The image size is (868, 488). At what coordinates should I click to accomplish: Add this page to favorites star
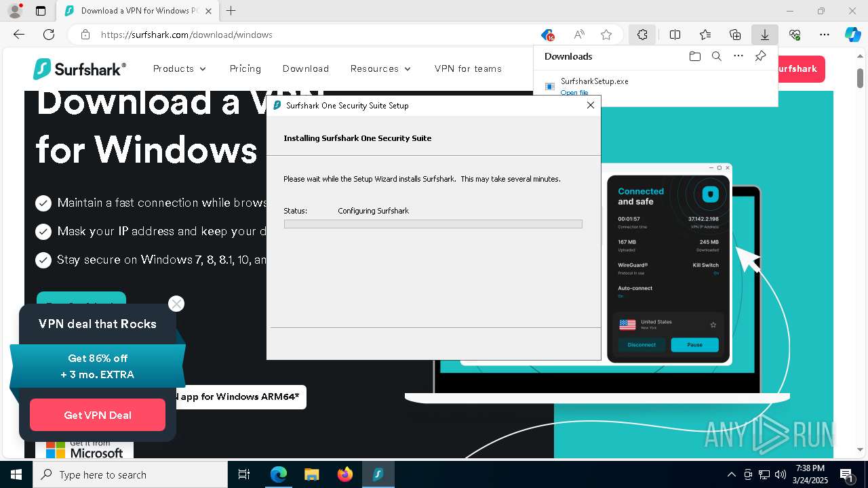pyautogui.click(x=606, y=35)
